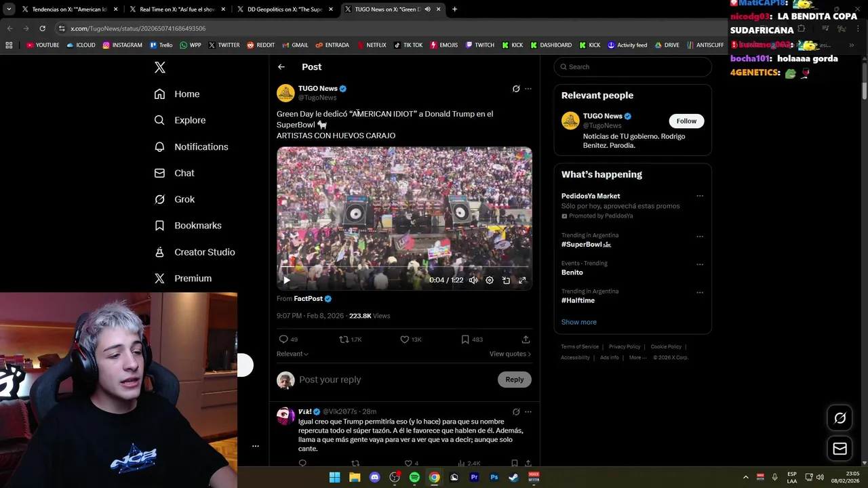Open #SuperBowl trending topic
Screen dimensions: 868x488
click(586, 244)
